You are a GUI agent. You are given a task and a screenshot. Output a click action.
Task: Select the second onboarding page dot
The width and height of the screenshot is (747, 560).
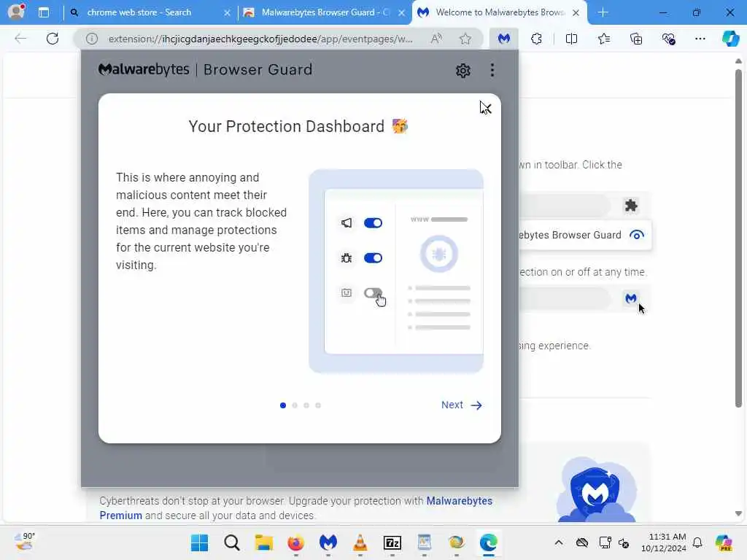coord(295,405)
